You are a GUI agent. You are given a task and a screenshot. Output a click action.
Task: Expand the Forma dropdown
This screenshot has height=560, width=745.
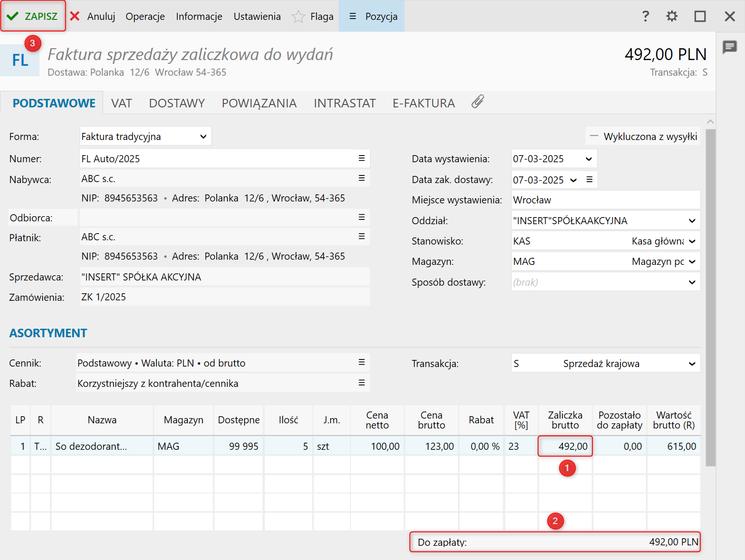point(203,137)
